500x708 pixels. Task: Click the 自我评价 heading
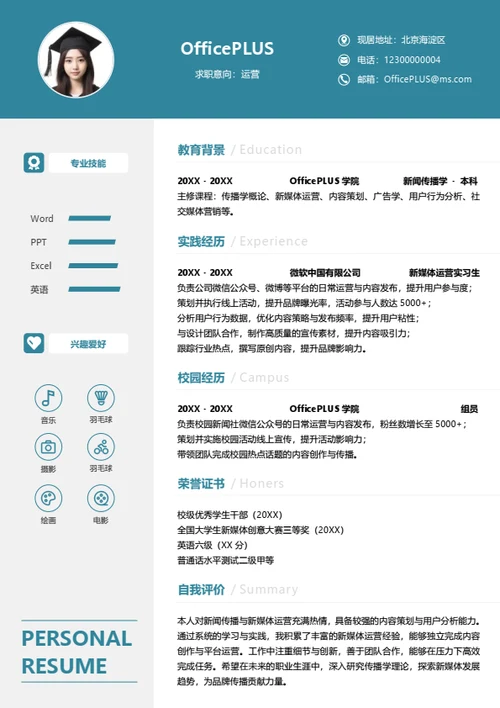(201, 589)
